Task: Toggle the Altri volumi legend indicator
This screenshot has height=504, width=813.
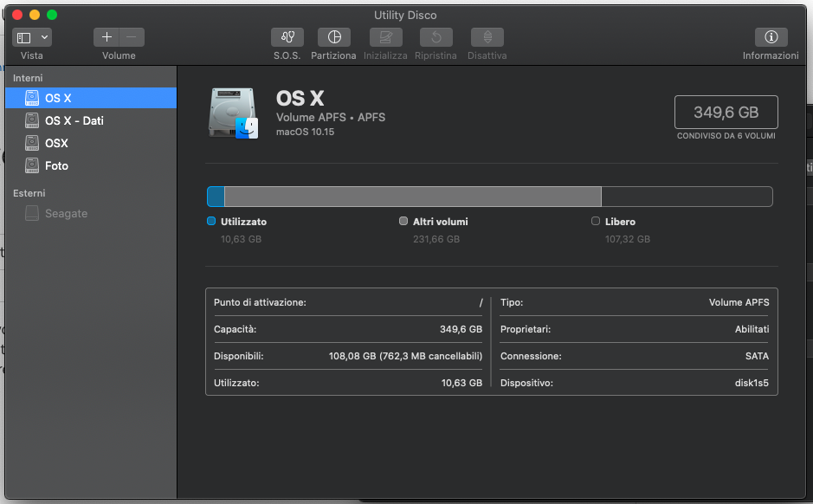Action: [x=402, y=221]
